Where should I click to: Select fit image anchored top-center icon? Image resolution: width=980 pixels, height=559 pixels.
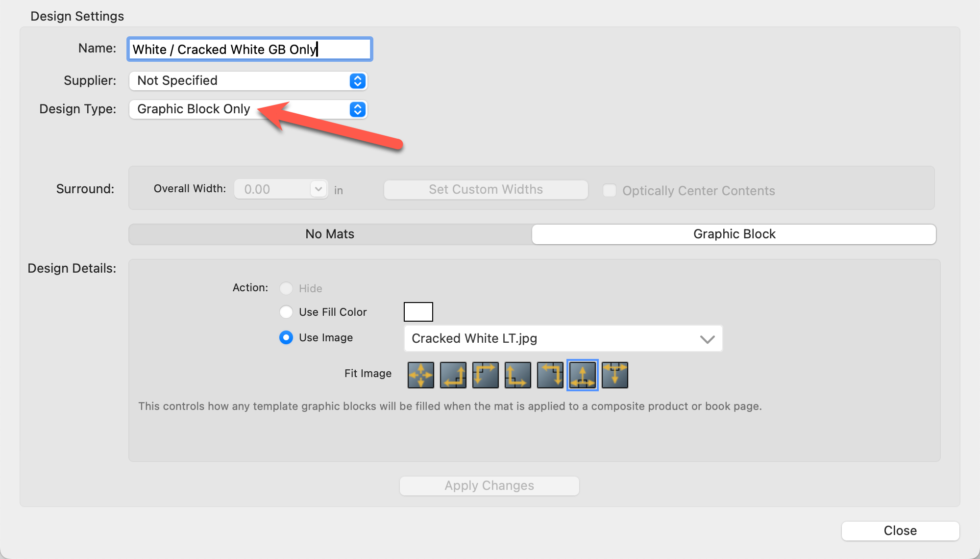pos(614,375)
